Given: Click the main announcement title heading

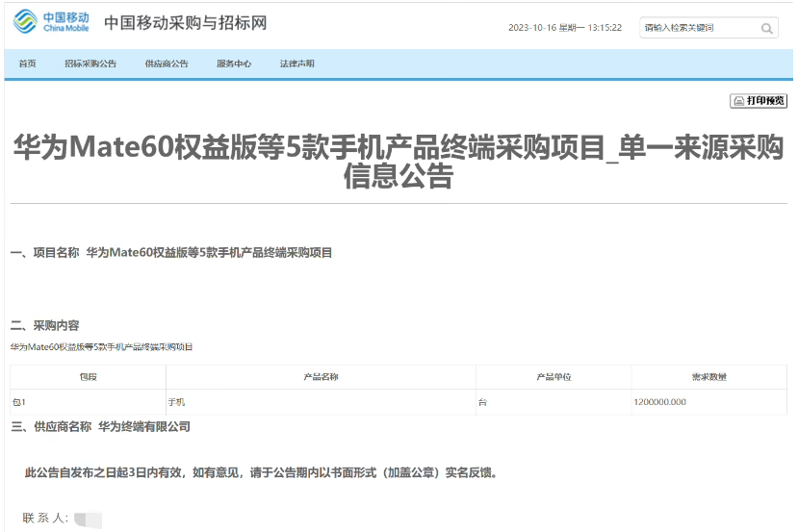Looking at the screenshot, I should [399, 162].
